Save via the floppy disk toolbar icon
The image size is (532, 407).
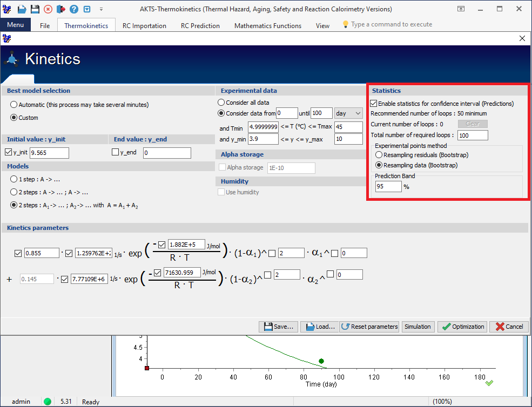pyautogui.click(x=35, y=9)
